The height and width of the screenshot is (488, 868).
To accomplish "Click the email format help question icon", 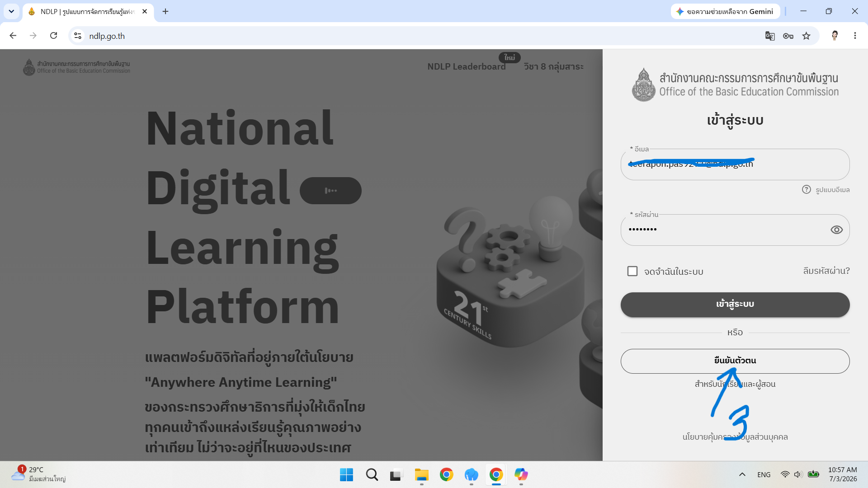I will [x=806, y=189].
